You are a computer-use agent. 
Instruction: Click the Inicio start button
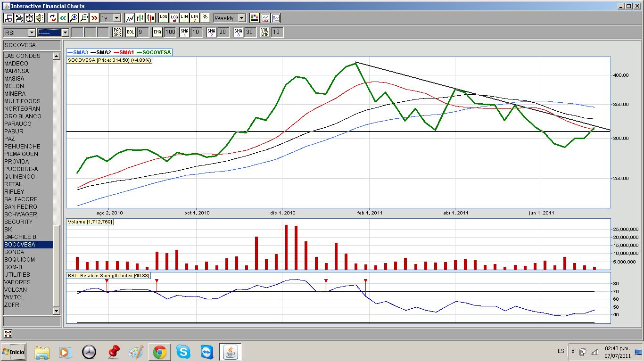(13, 352)
